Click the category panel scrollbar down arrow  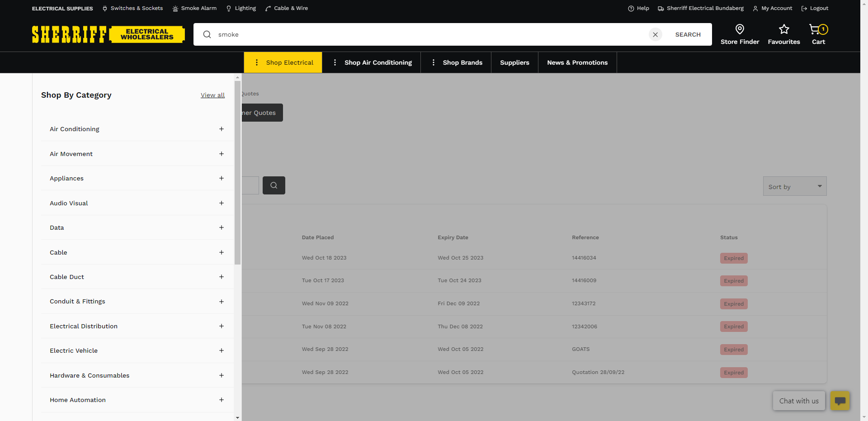(x=238, y=417)
